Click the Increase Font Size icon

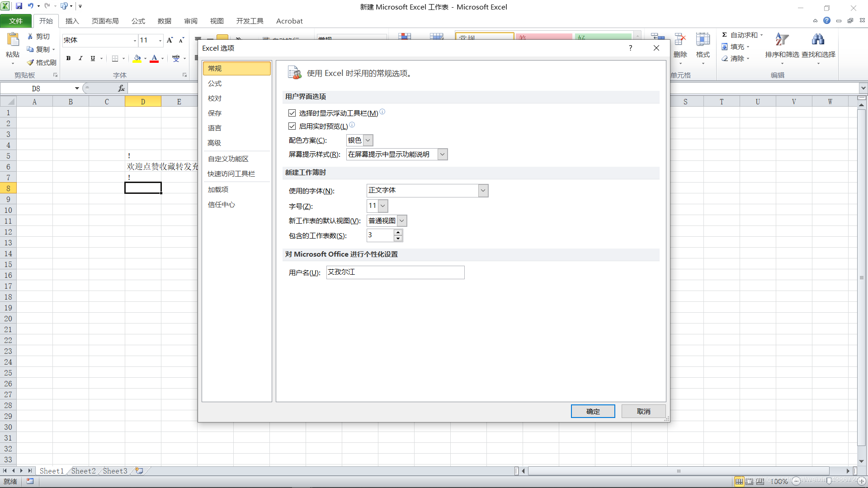[170, 40]
